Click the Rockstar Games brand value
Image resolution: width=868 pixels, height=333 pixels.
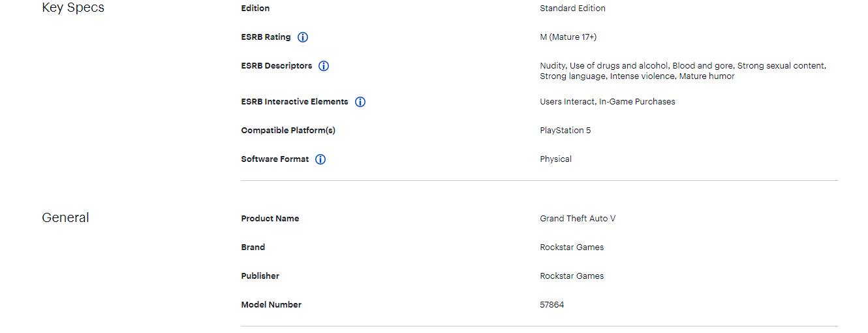click(572, 247)
